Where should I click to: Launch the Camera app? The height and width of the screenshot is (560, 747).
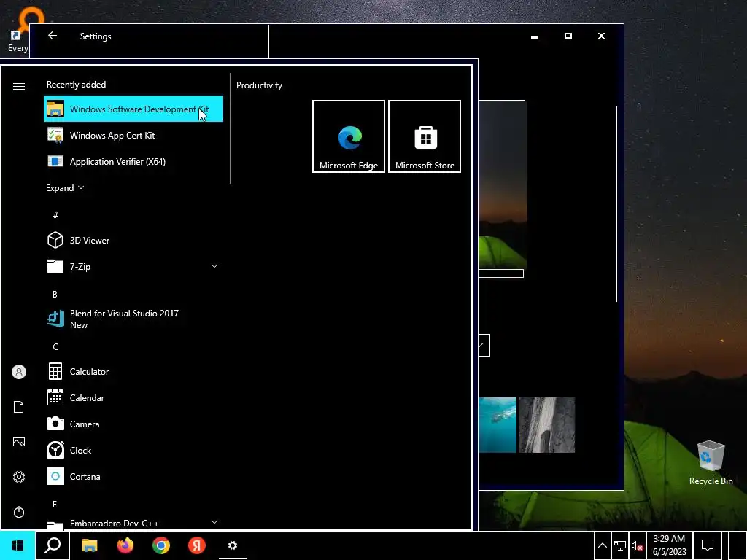133,424
